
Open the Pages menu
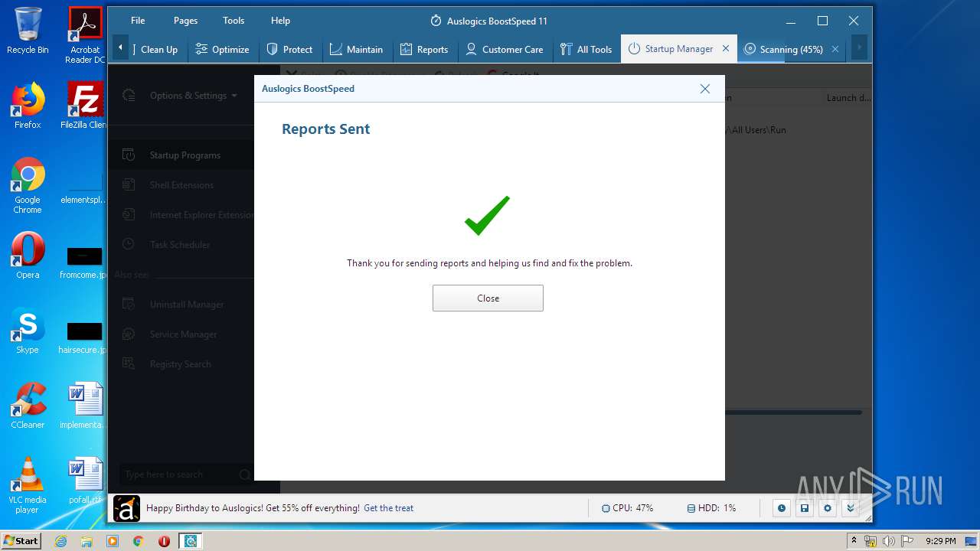185,21
